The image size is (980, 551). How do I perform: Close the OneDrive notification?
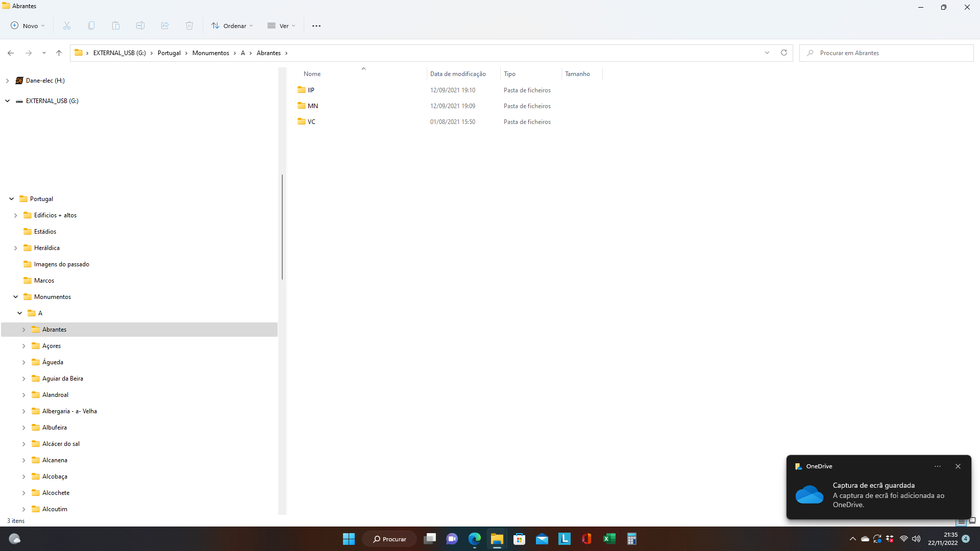(958, 466)
